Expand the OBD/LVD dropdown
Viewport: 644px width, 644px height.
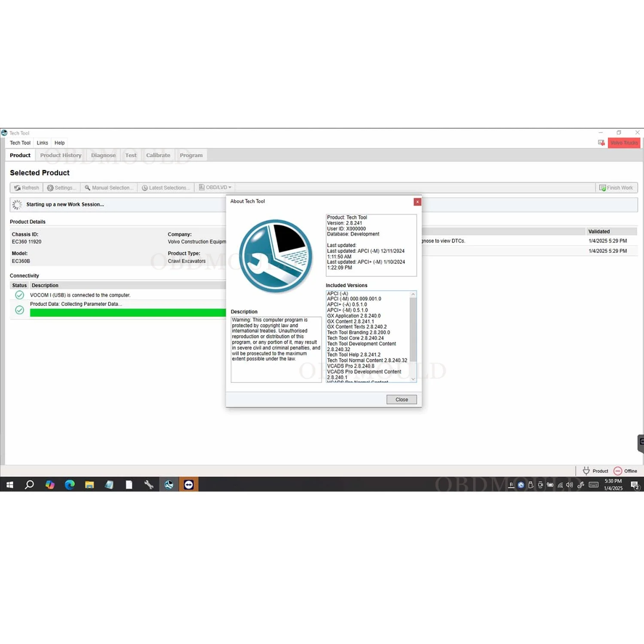click(x=215, y=188)
